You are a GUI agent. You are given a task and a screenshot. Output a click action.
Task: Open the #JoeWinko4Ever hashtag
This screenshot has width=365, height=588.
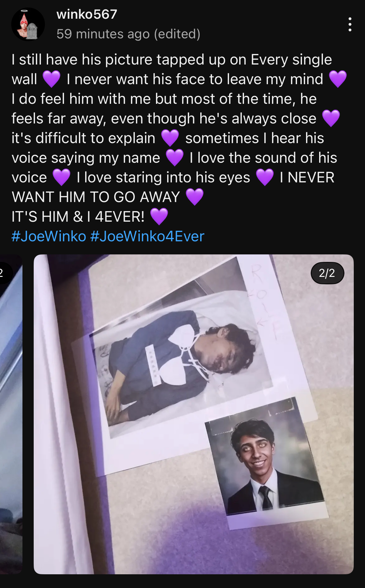point(147,236)
